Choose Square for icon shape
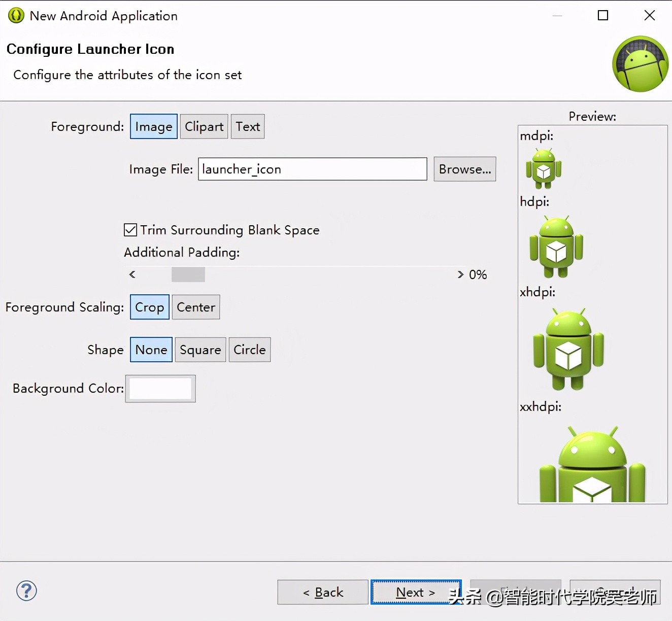This screenshot has width=672, height=621. (200, 350)
